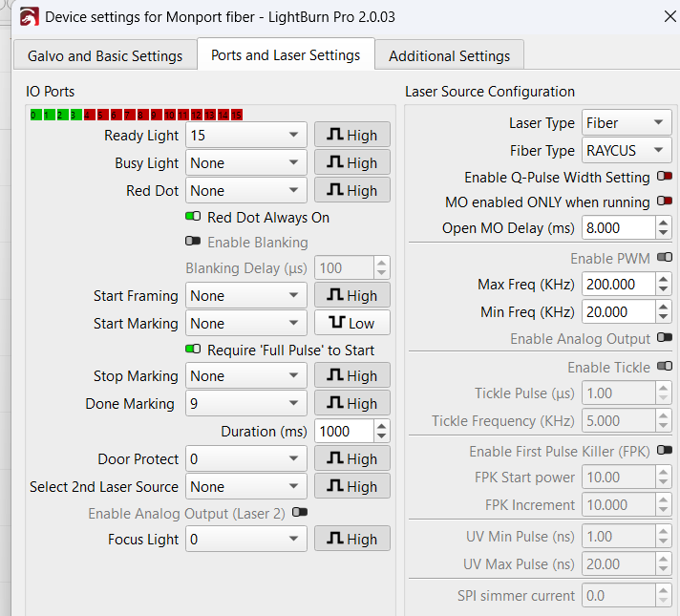Click the LightBurn app icon in title bar

click(x=29, y=16)
